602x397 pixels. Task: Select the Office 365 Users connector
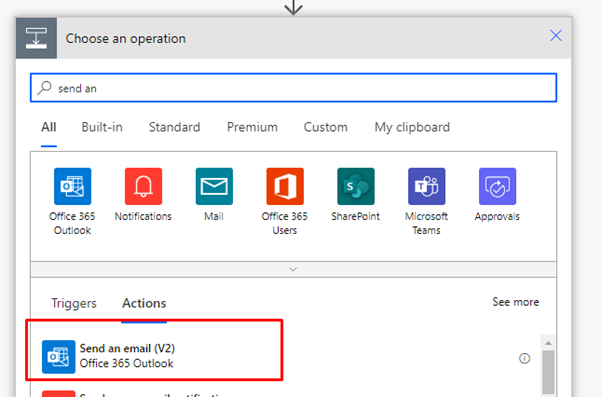click(x=285, y=202)
